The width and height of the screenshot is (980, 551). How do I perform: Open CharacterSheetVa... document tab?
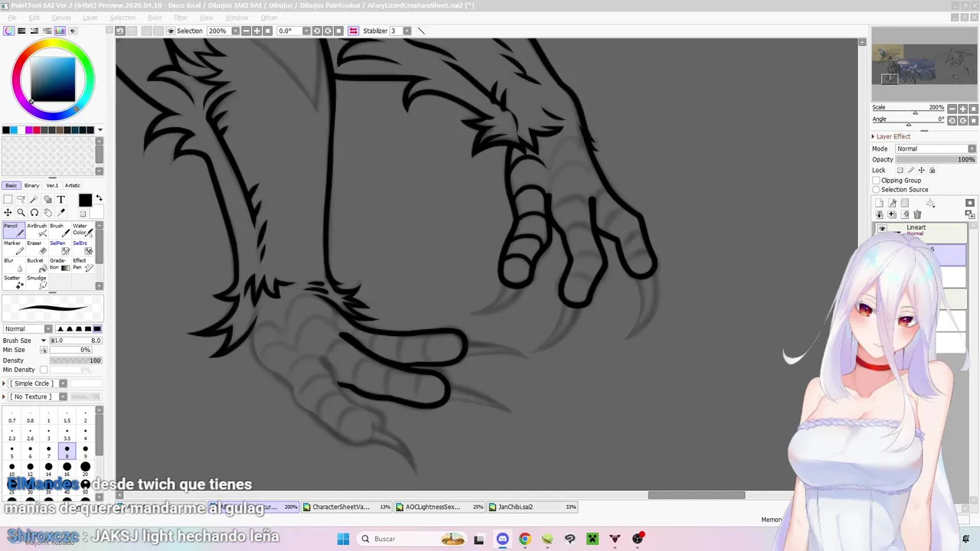(346, 507)
